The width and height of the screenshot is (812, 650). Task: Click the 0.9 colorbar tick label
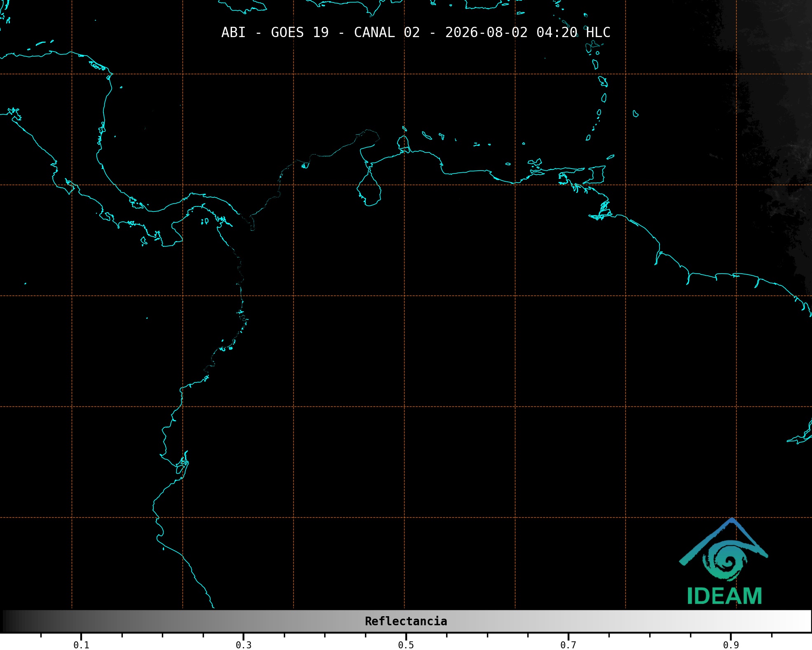click(731, 645)
